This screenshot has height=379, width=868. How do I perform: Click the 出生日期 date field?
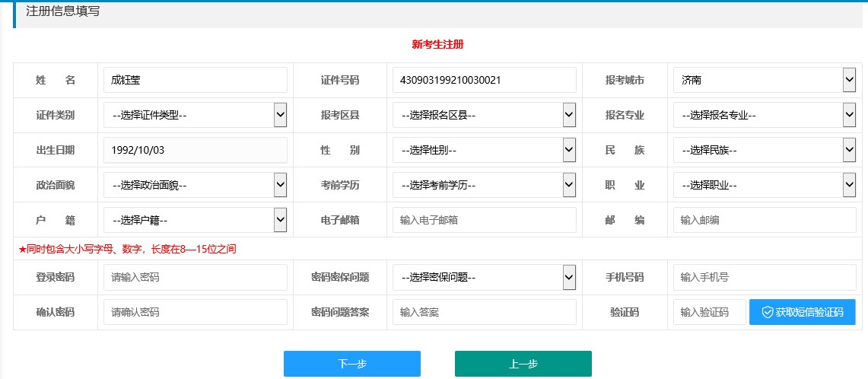tap(195, 150)
